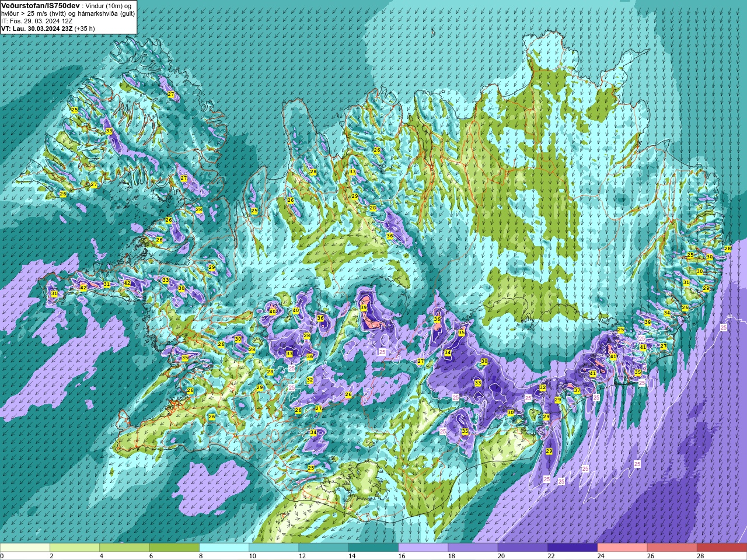Select the light green 2–4 m/s legend swatch
This screenshot has width=747, height=560.
[75, 548]
